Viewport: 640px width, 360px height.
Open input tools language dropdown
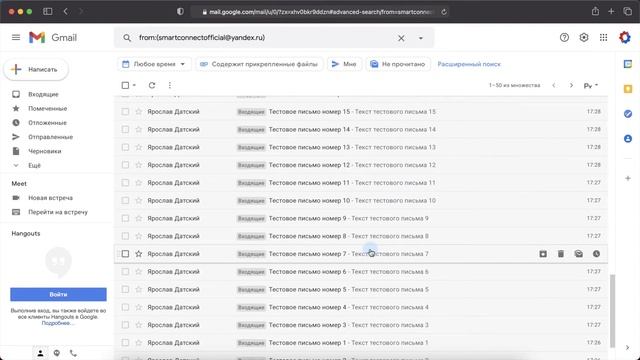[x=591, y=86]
